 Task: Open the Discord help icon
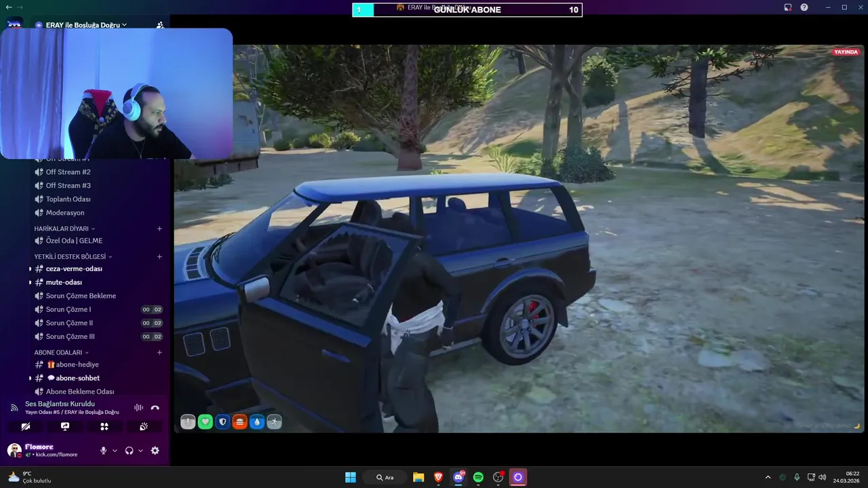pyautogui.click(x=804, y=7)
